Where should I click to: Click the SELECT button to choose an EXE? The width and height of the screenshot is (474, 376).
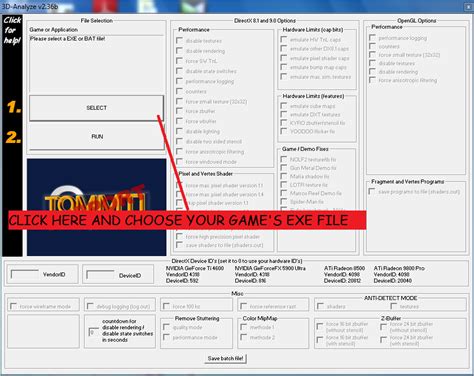[x=96, y=108]
